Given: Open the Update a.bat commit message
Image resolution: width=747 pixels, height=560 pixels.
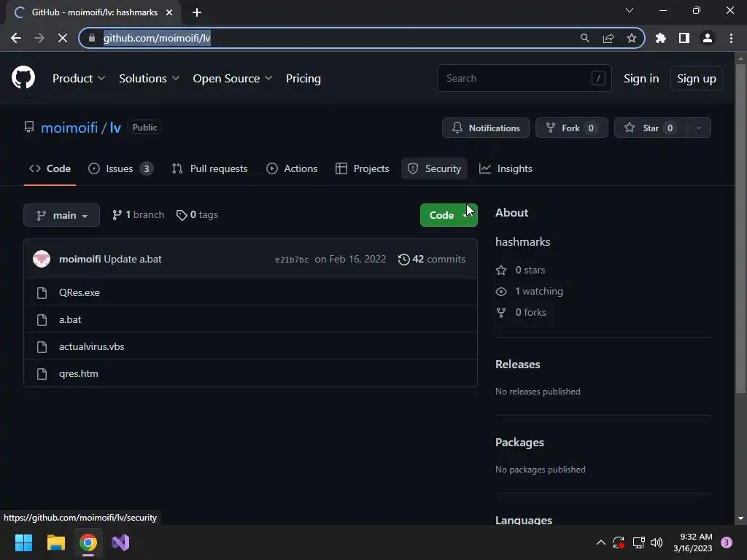Looking at the screenshot, I should 133,259.
